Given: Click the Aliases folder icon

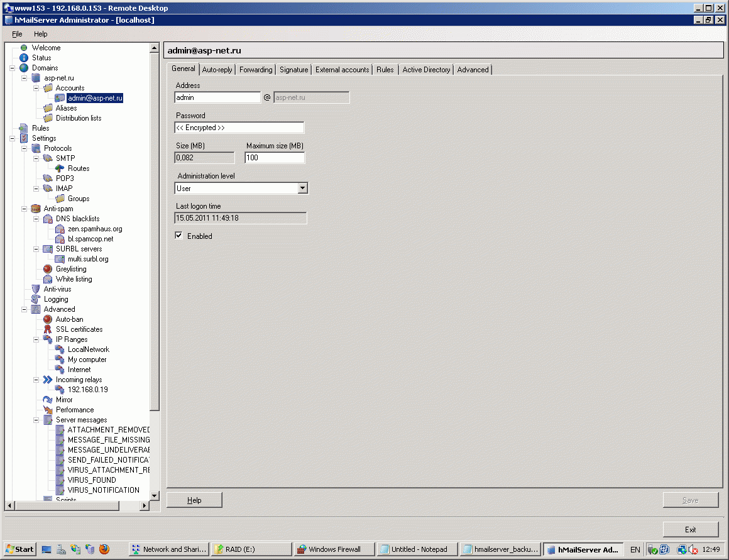Looking at the screenshot, I should (x=48, y=108).
